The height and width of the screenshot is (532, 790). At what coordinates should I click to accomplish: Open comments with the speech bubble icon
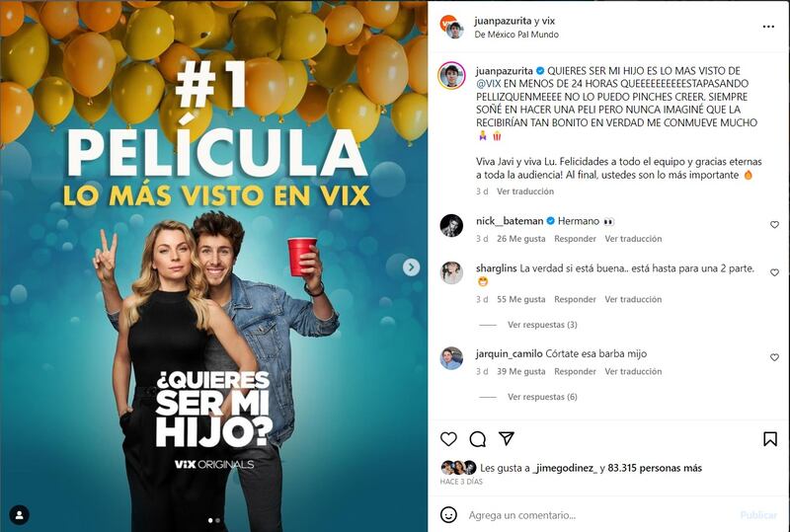point(477,439)
